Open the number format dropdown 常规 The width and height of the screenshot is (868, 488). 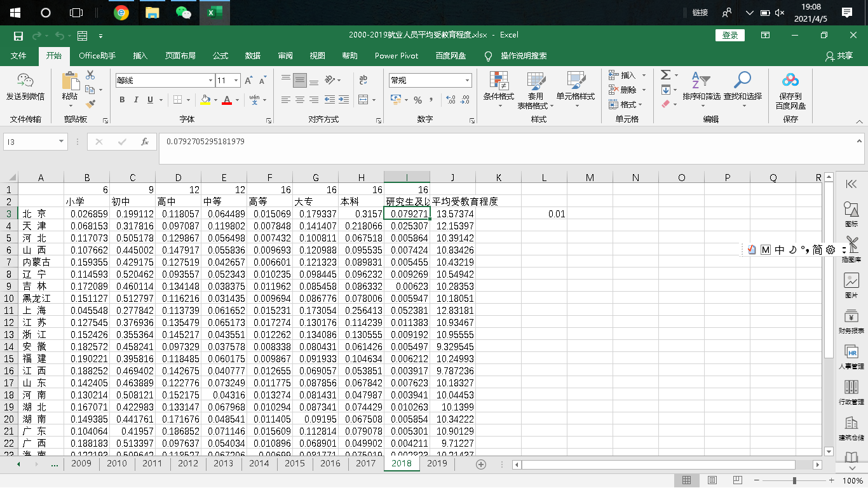(x=468, y=81)
